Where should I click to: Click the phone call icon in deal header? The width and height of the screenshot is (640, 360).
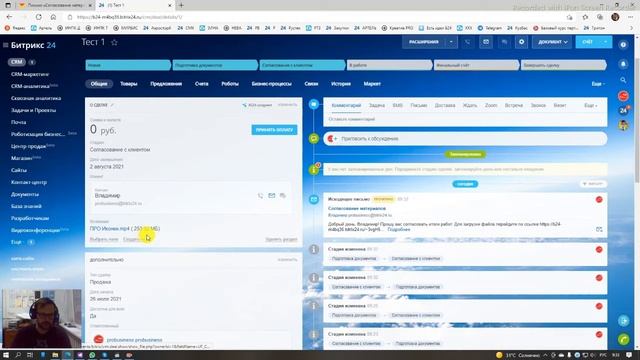click(x=467, y=42)
